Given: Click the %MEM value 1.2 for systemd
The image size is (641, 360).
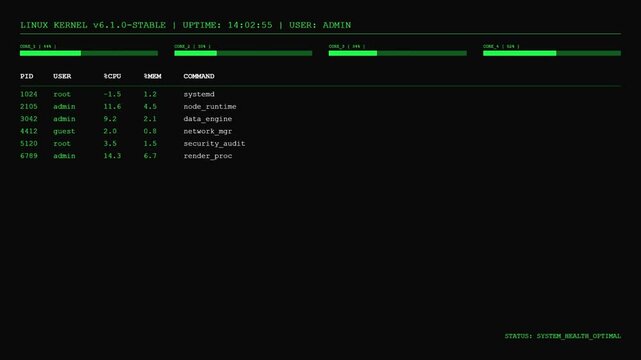Looking at the screenshot, I should (150, 94).
